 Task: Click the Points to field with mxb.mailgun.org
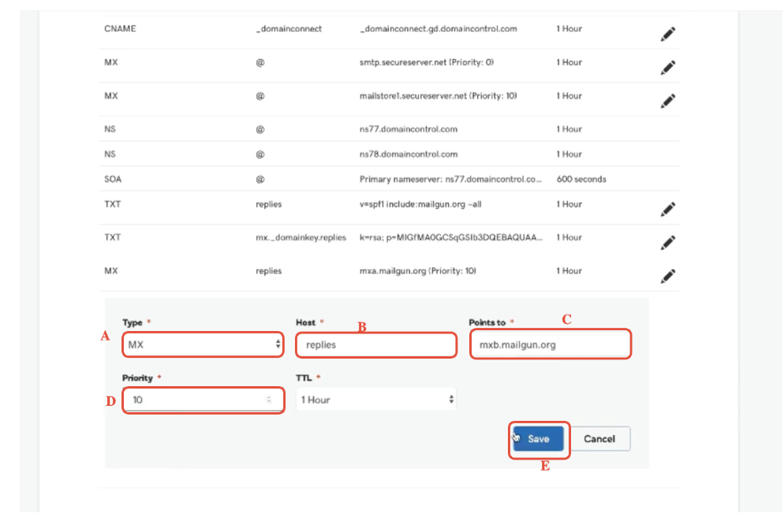click(x=550, y=345)
